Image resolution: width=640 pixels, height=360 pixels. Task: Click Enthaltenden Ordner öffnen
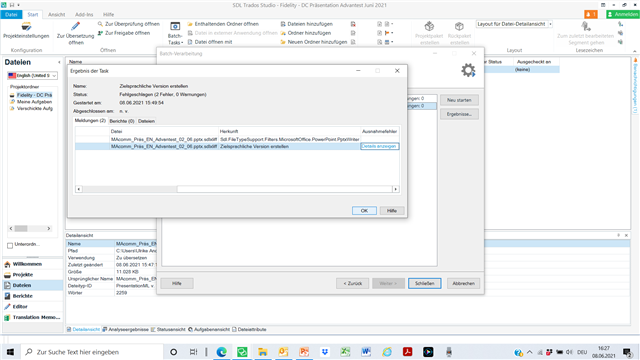click(x=223, y=24)
